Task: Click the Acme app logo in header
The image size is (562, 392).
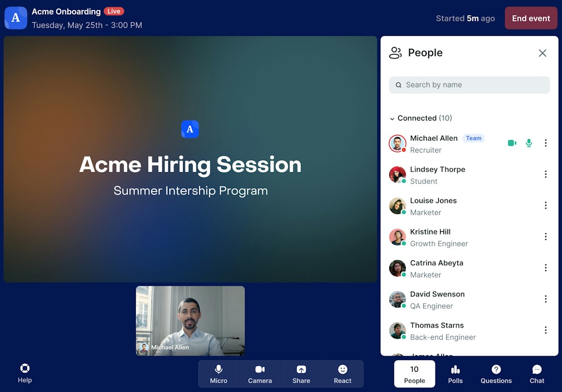Action: click(16, 18)
